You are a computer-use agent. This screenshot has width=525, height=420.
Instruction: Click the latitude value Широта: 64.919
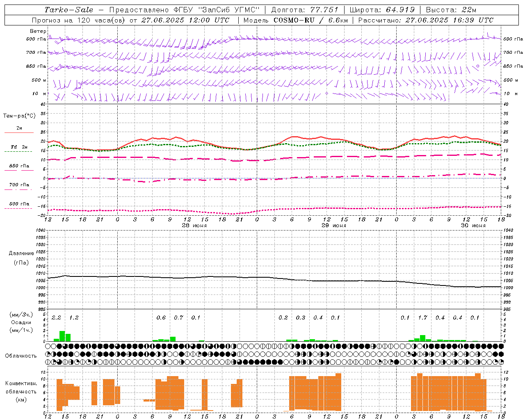tap(382, 10)
